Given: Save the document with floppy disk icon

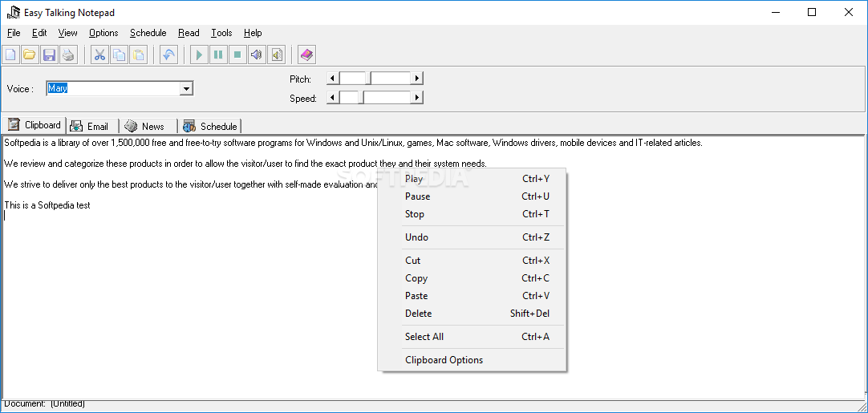Looking at the screenshot, I should (49, 55).
